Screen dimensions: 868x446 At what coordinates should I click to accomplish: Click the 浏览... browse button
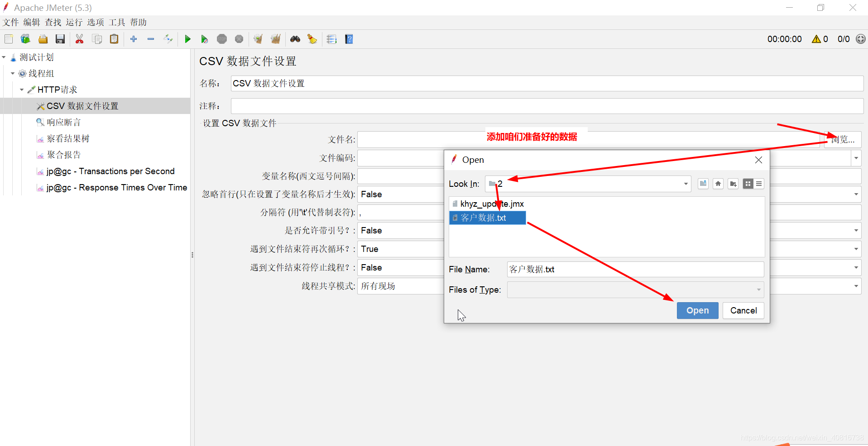click(843, 140)
